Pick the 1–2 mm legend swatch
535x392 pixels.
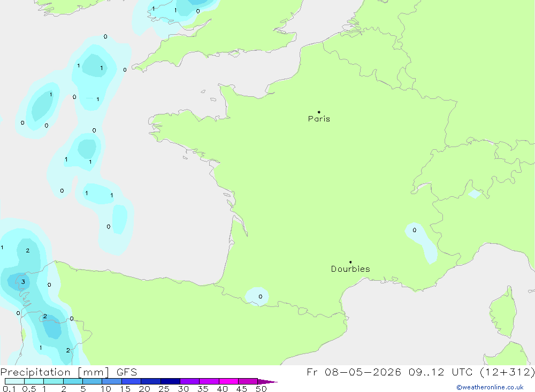53,381
